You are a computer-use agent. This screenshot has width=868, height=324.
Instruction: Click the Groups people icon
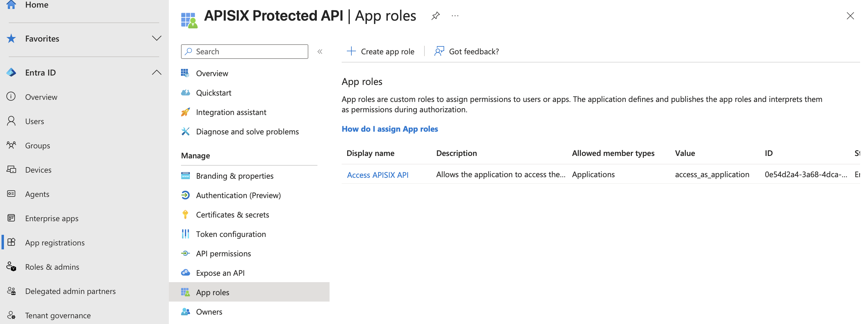(11, 145)
